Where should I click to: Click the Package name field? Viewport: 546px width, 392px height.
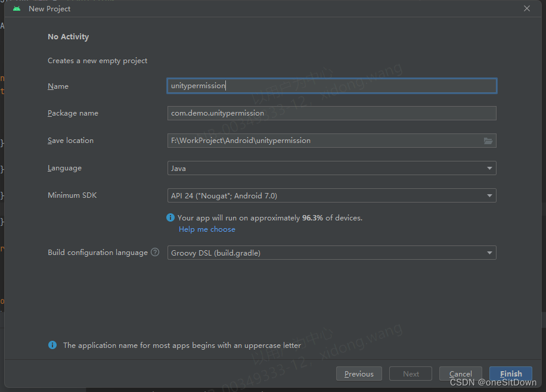click(x=331, y=113)
